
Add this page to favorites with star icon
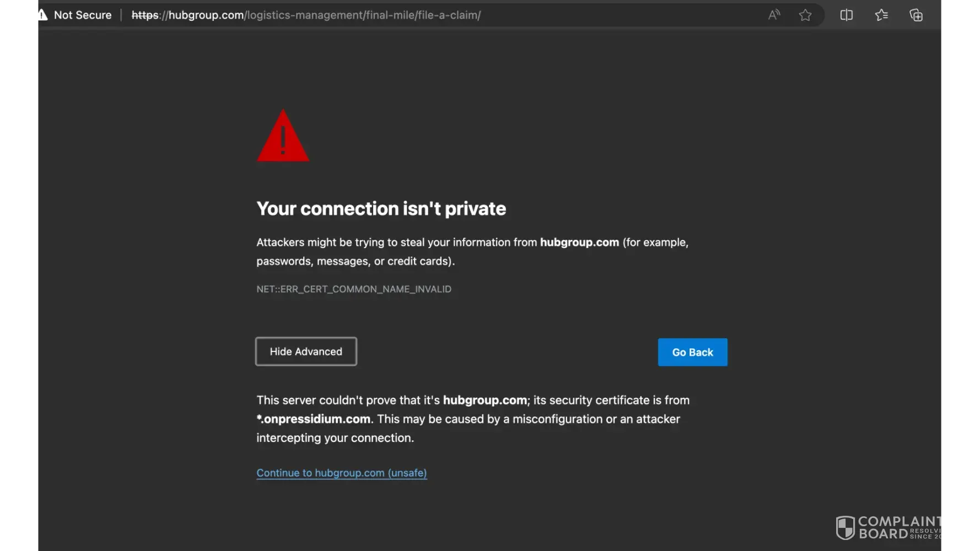pos(805,15)
